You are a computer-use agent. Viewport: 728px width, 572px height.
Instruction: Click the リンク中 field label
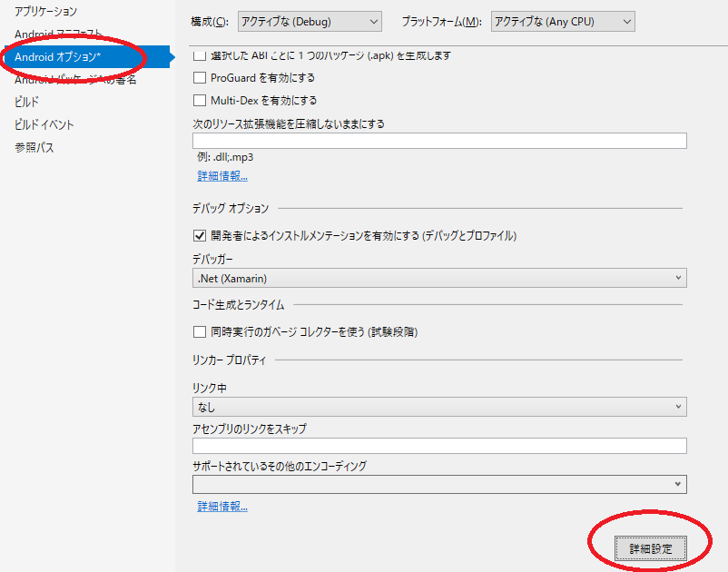pos(210,388)
